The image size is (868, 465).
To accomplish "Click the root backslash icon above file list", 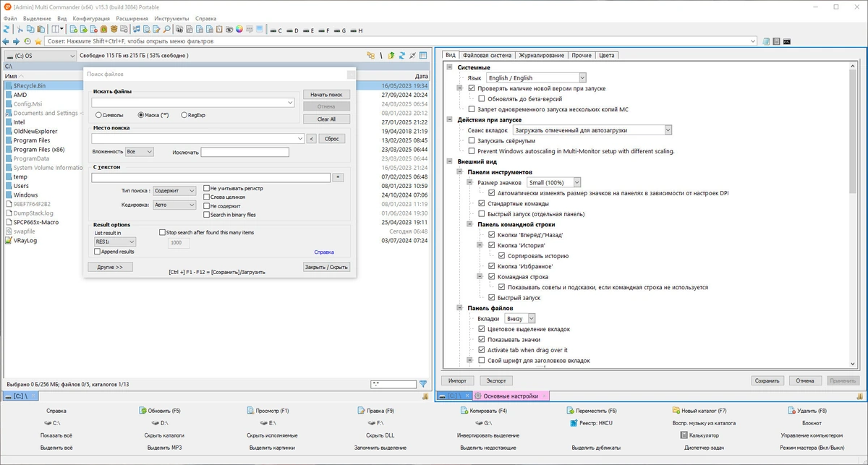I will (380, 55).
